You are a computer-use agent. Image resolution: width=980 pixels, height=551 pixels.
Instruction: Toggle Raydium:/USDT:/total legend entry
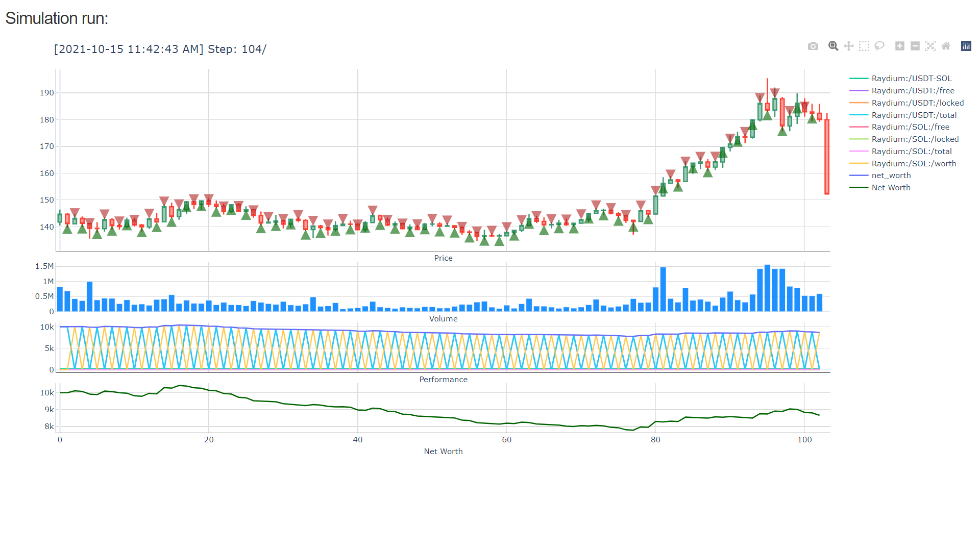(914, 115)
